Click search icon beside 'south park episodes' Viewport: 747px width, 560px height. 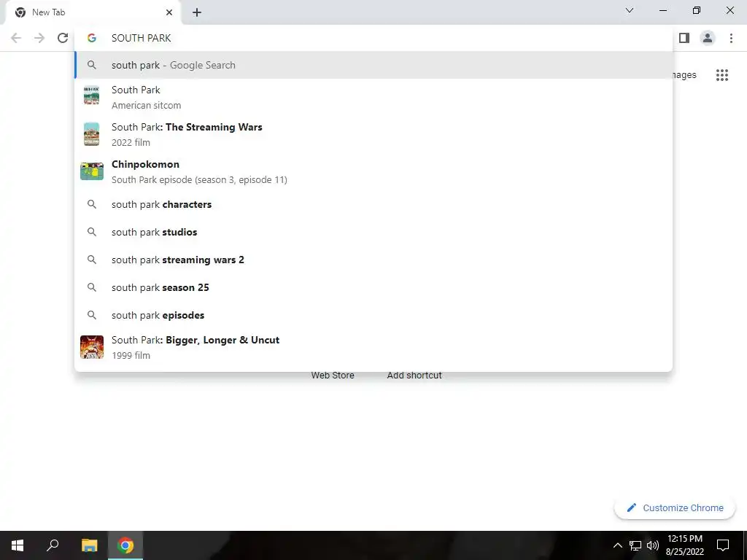coord(92,315)
